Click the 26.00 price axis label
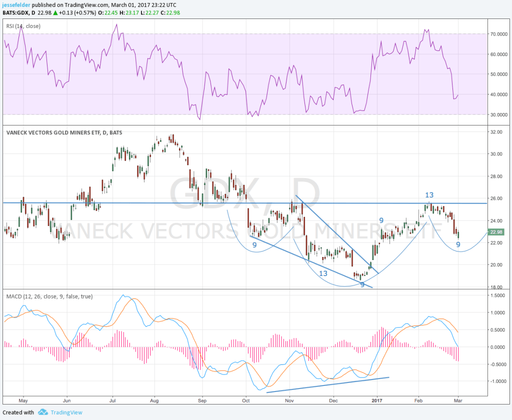The height and width of the screenshot is (420, 512). tap(496, 198)
